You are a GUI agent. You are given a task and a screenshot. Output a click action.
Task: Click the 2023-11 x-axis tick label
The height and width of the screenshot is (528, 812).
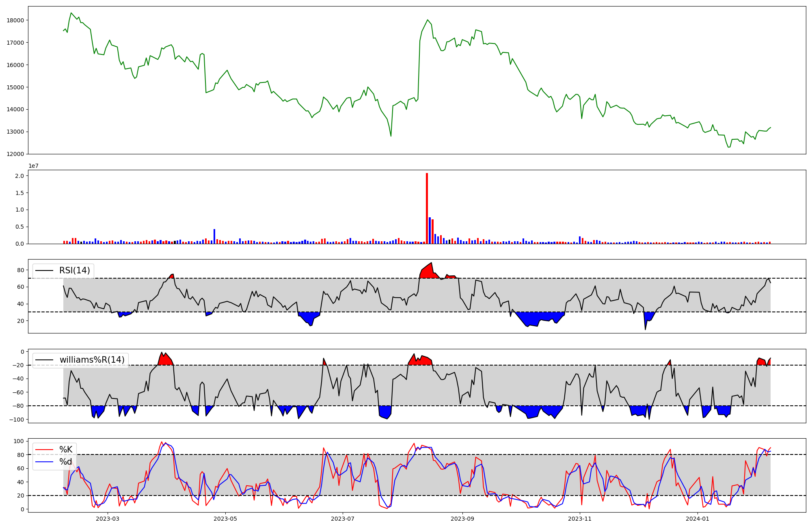580,519
